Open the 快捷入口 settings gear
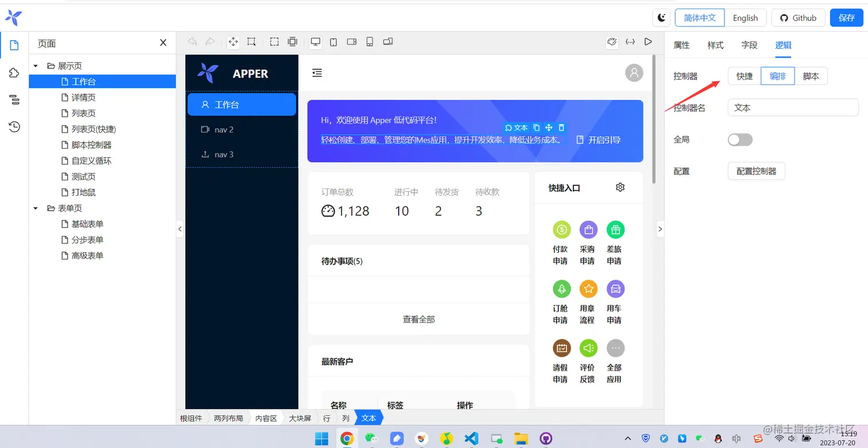Screen dimensions: 868x448 pos(620,187)
